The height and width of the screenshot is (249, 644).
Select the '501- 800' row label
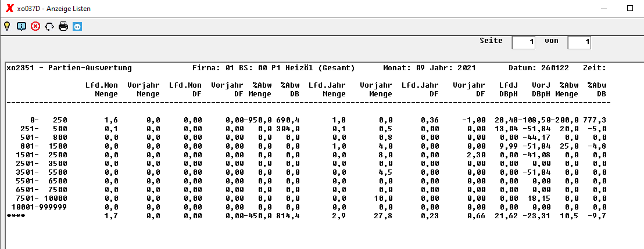[x=44, y=138]
